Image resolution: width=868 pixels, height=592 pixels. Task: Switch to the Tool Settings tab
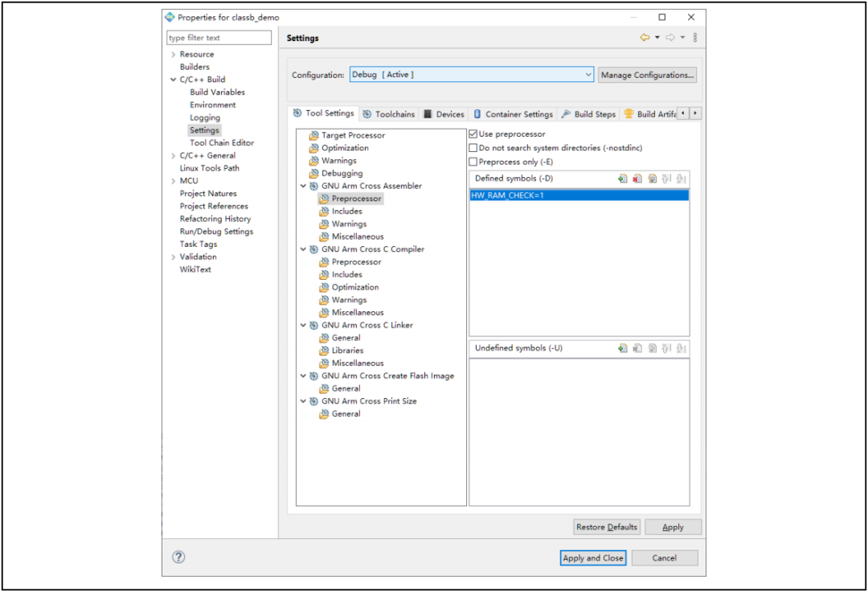323,113
